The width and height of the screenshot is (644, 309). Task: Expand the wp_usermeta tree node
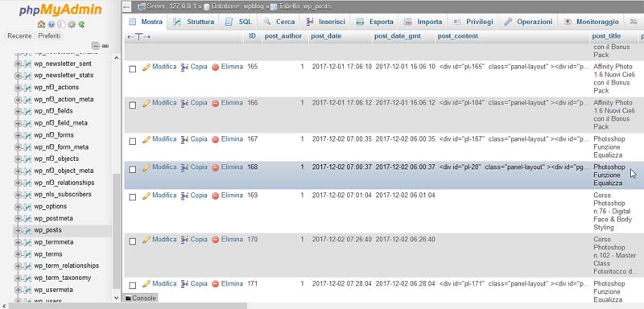[18, 290]
